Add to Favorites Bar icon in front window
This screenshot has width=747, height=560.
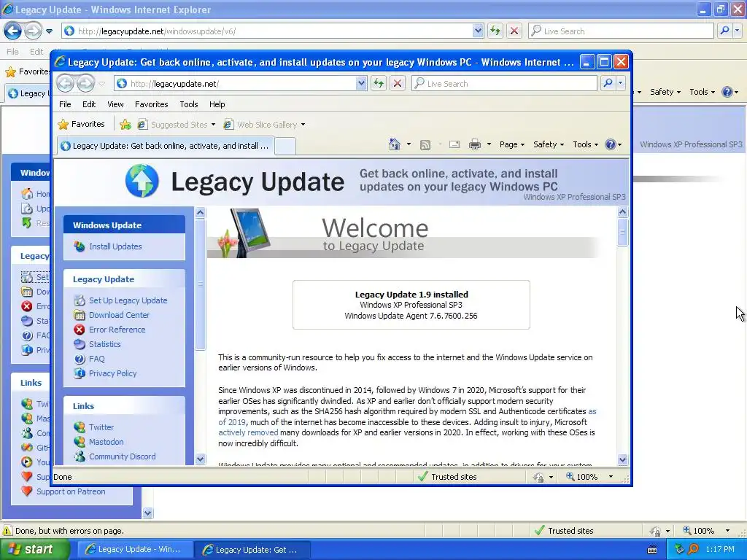pyautogui.click(x=125, y=124)
